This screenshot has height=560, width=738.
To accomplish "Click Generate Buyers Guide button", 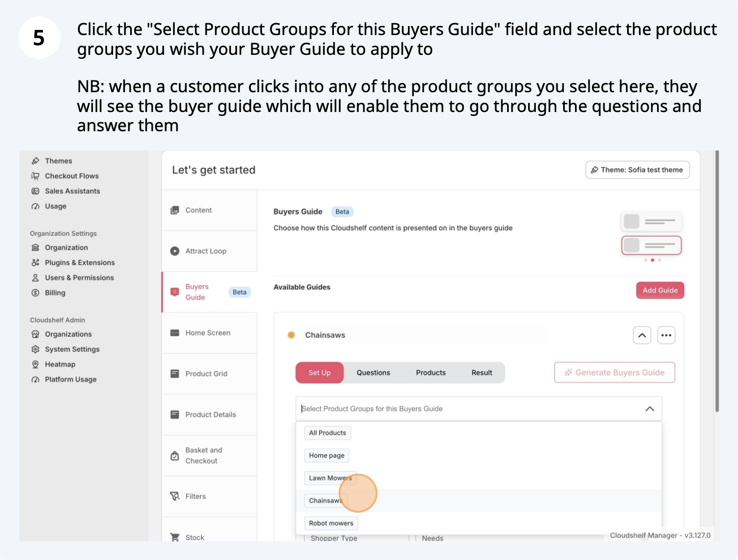I will point(614,373).
